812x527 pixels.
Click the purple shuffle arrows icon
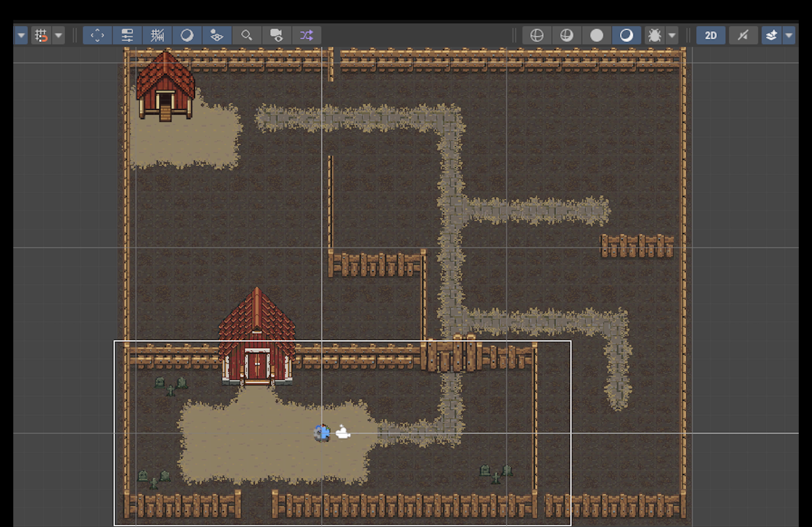coord(306,35)
